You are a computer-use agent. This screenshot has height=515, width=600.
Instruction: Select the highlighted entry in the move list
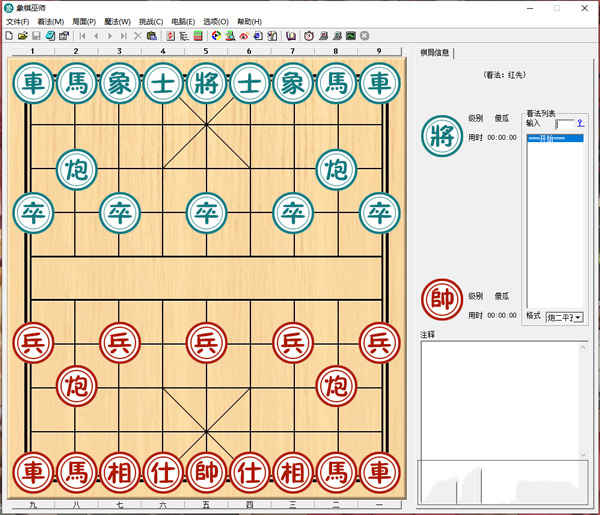555,138
